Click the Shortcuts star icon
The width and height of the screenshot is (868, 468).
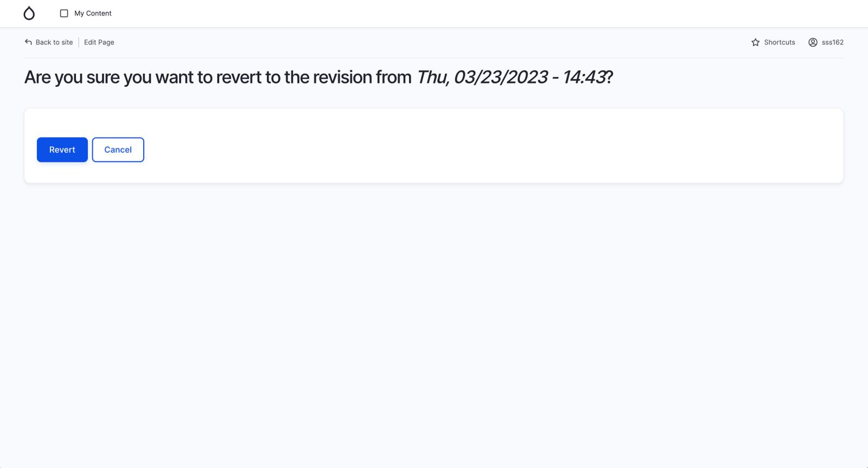755,42
